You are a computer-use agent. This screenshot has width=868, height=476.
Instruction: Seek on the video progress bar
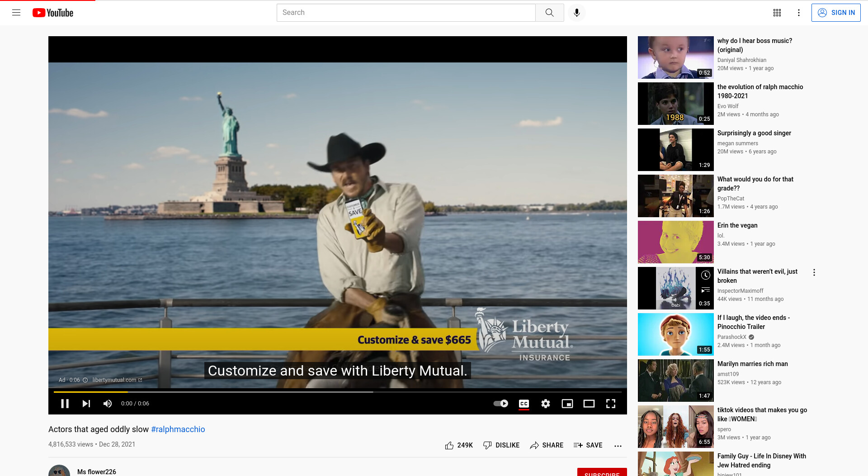coord(338,392)
